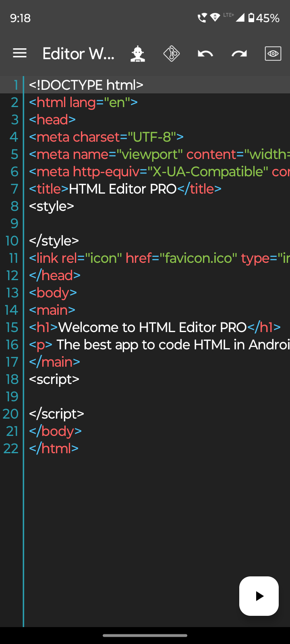
Task: Tap the battery 45% status indicator
Action: coord(264,18)
